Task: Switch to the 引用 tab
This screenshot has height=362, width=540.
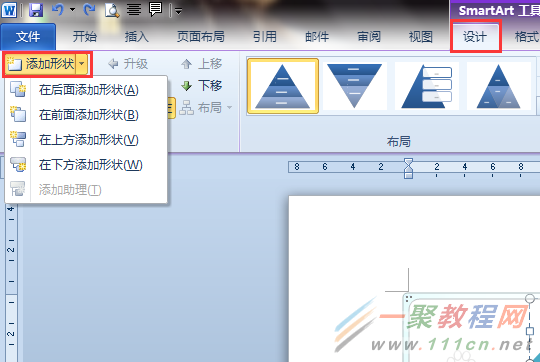Action: pos(264,36)
